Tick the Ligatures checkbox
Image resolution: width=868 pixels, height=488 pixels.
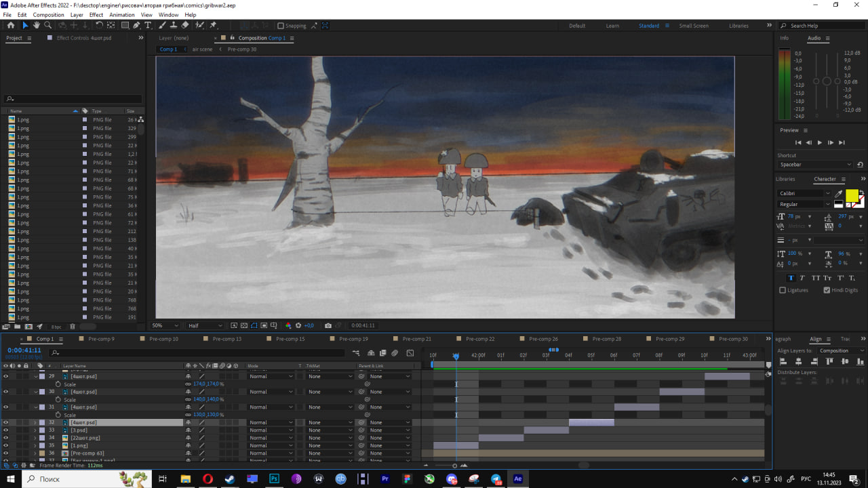[783, 290]
